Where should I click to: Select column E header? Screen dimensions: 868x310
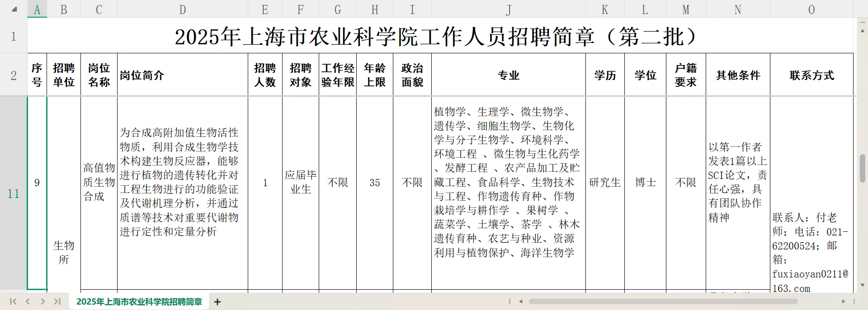[265, 9]
